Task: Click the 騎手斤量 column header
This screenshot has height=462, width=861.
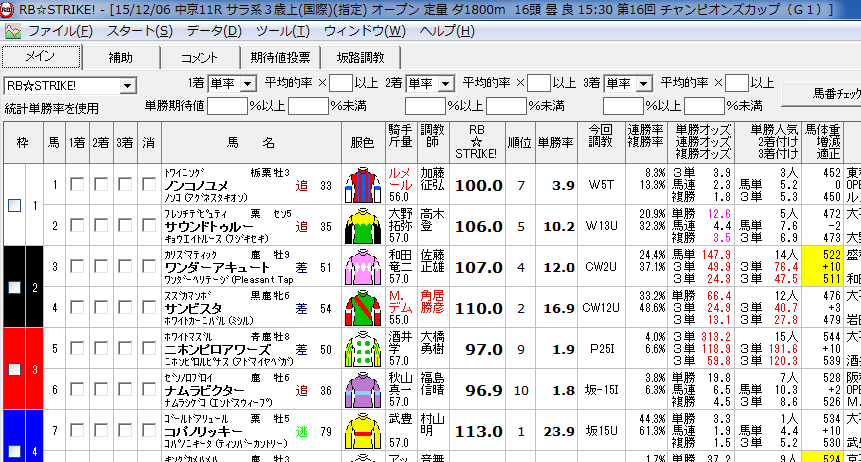Action: [x=401, y=143]
